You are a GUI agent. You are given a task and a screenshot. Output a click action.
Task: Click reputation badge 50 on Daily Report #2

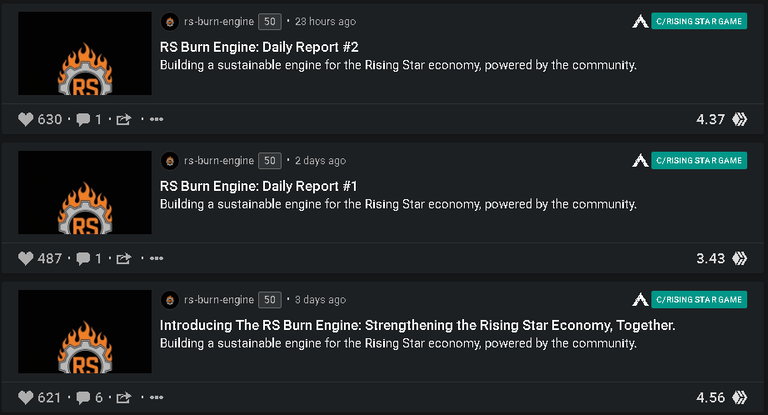click(270, 22)
